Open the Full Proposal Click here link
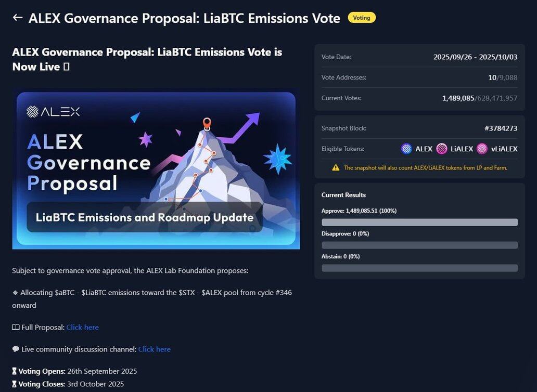Image resolution: width=537 pixels, height=392 pixels. click(83, 328)
